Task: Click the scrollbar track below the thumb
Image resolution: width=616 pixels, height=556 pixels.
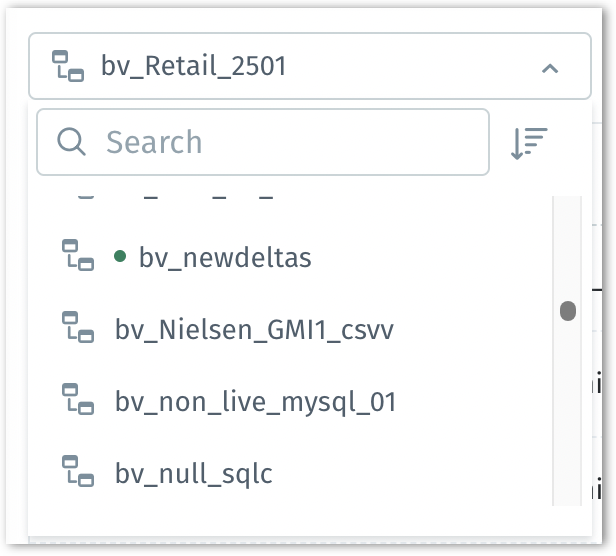Action: (568, 420)
